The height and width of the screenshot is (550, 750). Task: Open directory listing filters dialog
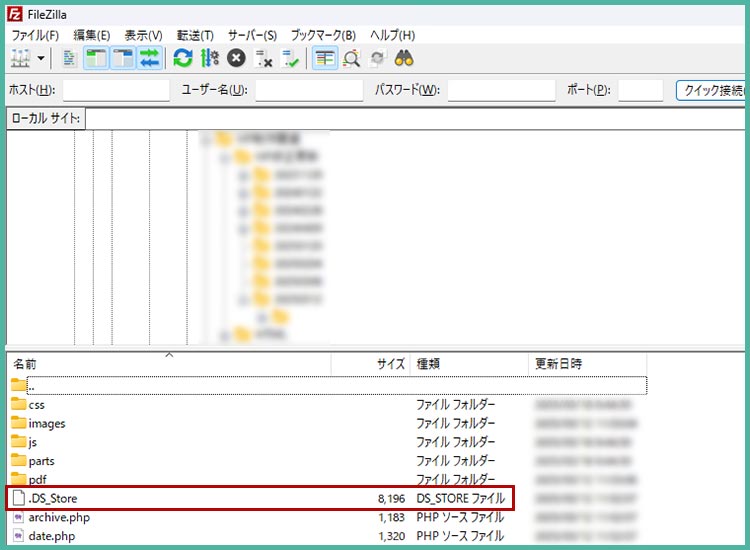pos(325,58)
